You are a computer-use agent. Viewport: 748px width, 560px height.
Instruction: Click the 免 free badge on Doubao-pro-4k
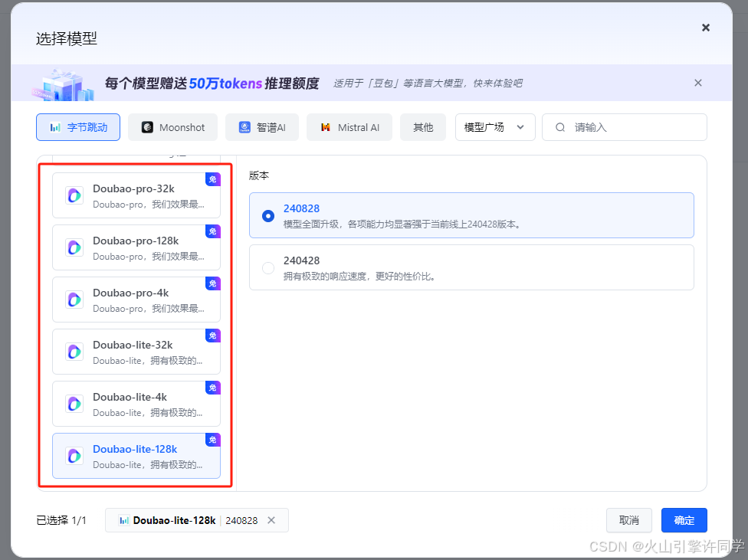tap(213, 283)
